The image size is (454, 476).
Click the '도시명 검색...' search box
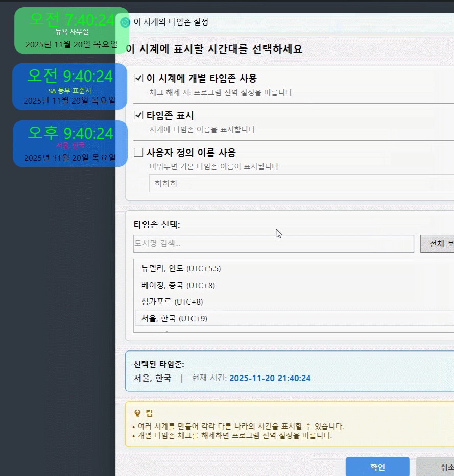[273, 243]
